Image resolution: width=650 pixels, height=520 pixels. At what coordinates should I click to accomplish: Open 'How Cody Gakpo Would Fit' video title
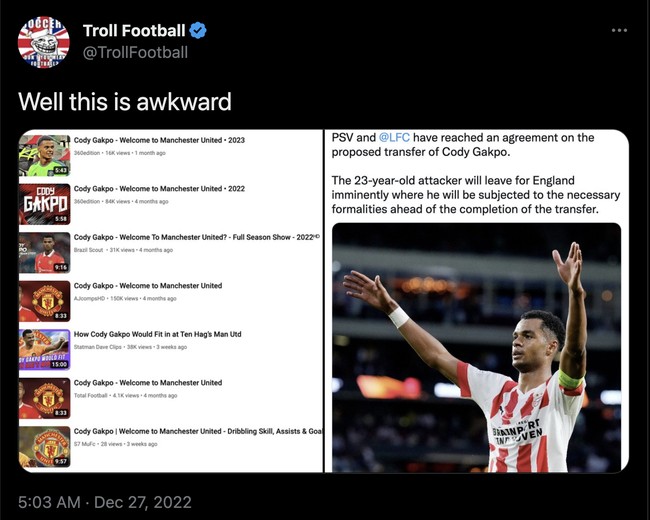(158, 334)
